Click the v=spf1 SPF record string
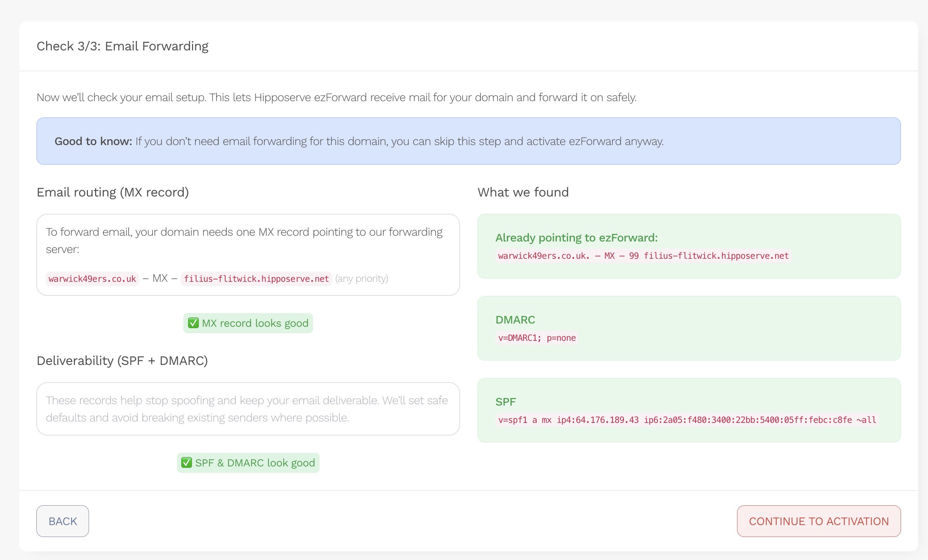 (687, 420)
